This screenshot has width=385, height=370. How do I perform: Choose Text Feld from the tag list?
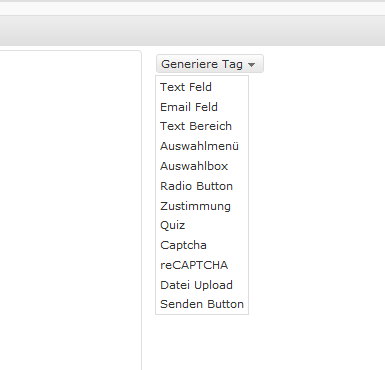tap(186, 87)
